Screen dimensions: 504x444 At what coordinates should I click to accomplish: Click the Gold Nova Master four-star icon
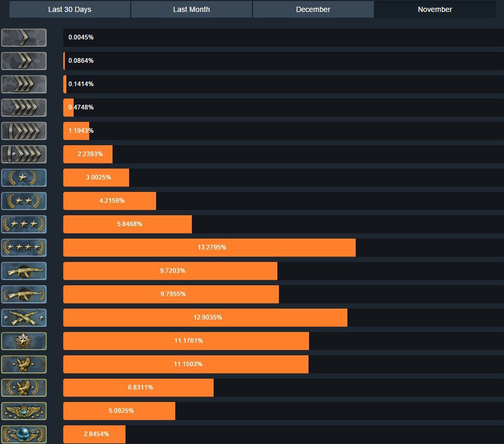(24, 247)
